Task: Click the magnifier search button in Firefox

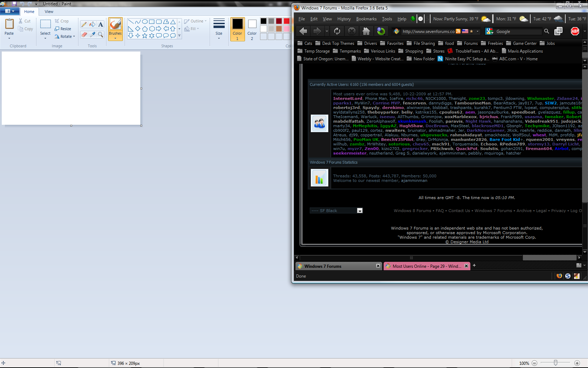Action: pos(547,31)
